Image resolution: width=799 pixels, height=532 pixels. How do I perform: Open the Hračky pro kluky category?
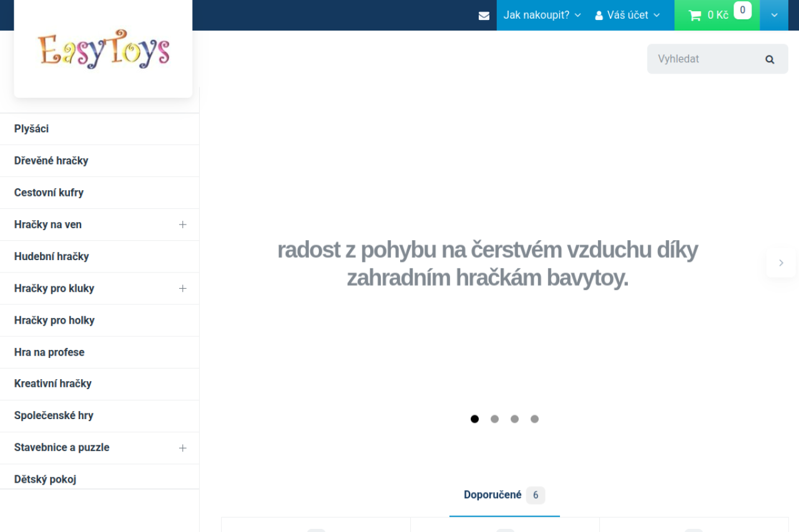tap(54, 288)
